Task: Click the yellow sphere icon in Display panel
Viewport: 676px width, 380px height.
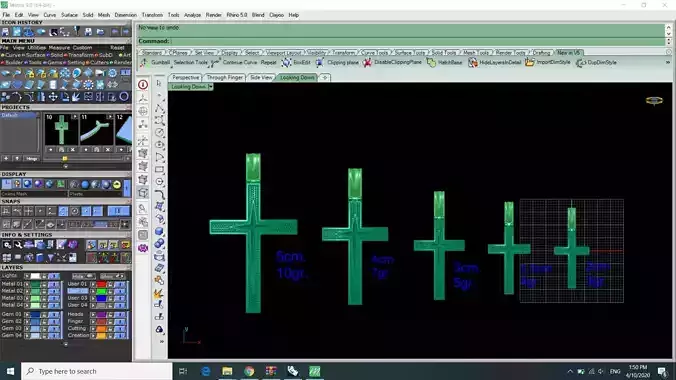Action: [117, 185]
